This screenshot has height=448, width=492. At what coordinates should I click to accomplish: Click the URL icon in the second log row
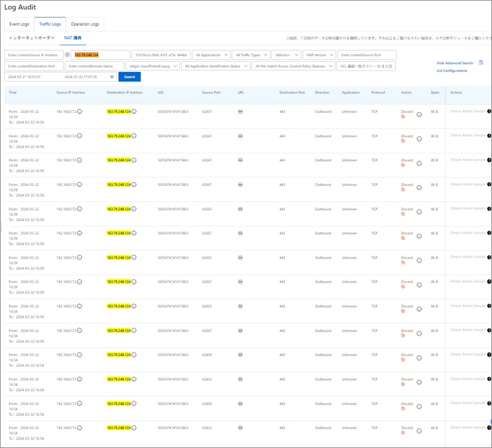point(240,136)
